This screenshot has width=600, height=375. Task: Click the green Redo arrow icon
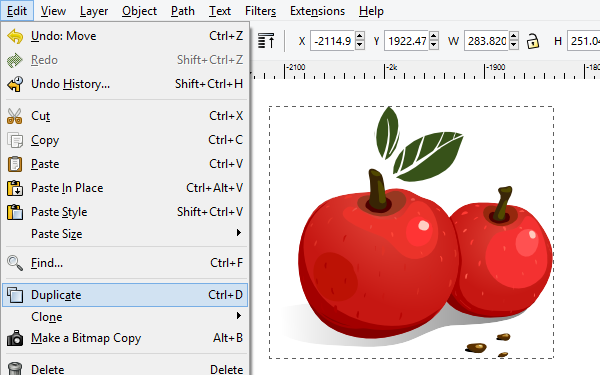click(x=15, y=60)
